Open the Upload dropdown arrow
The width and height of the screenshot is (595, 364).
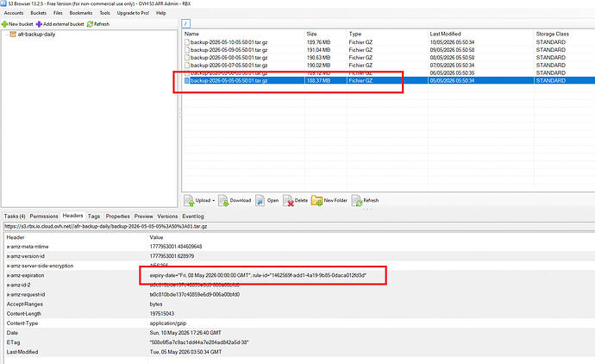tap(214, 200)
